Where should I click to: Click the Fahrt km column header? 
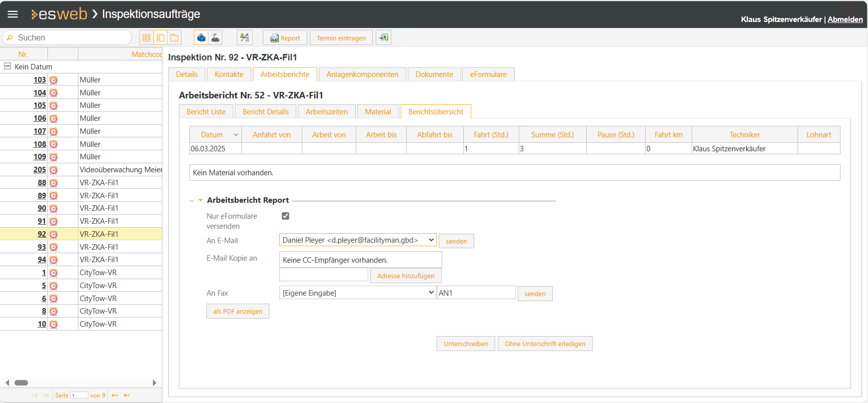669,135
